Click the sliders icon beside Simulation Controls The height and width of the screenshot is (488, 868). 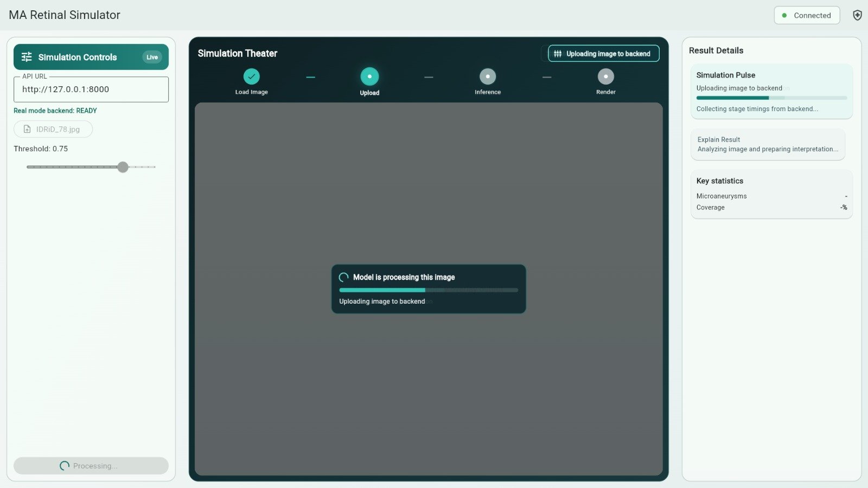pyautogui.click(x=27, y=57)
